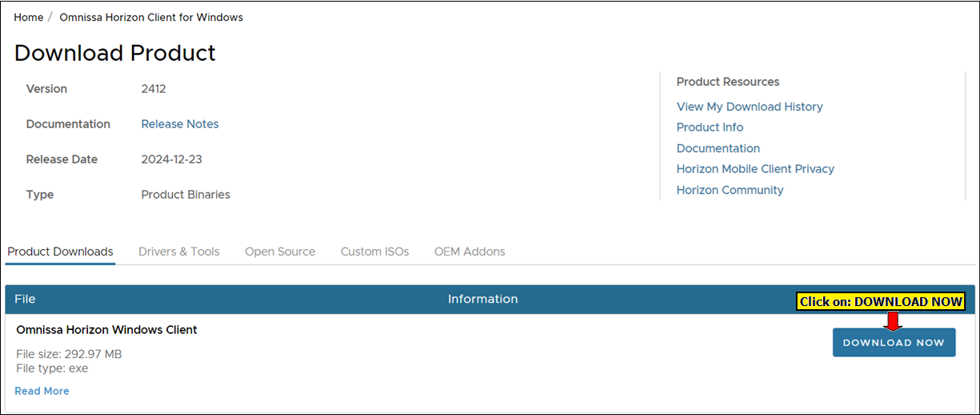Screen dimensions: 980x415
Task: Open View My Download History
Action: (749, 107)
